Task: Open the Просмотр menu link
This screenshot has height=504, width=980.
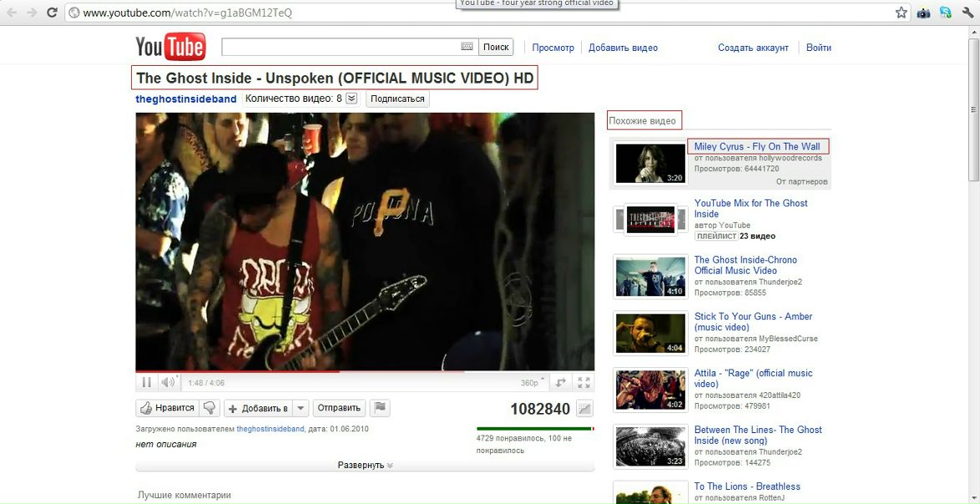Action: pyautogui.click(x=553, y=48)
